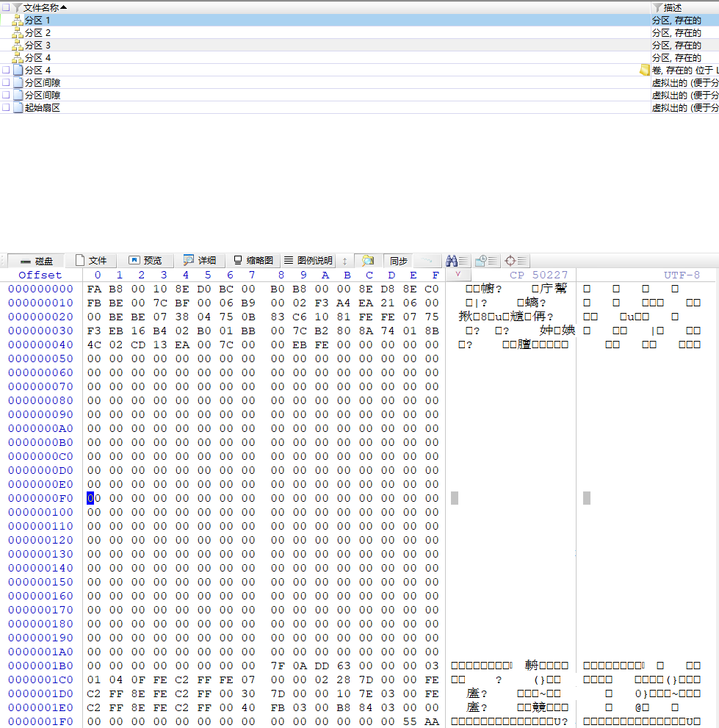
Task: Click the '卷, 存在的 位于' description cell
Action: point(685,70)
